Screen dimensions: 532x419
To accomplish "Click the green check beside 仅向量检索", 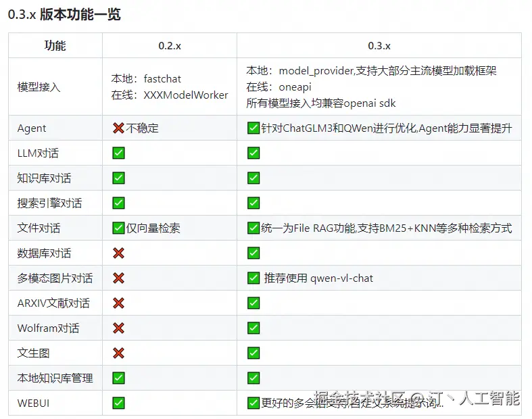I will [118, 228].
